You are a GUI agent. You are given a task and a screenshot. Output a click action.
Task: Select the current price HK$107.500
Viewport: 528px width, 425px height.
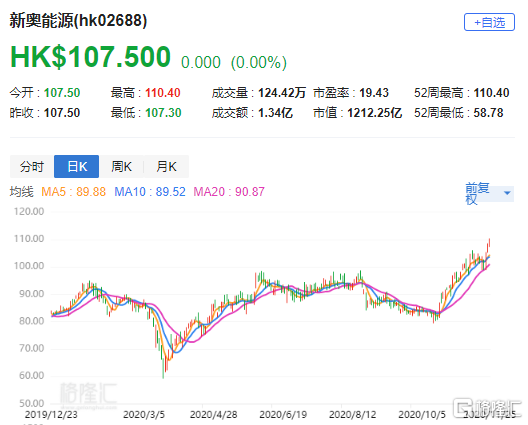pyautogui.click(x=90, y=57)
